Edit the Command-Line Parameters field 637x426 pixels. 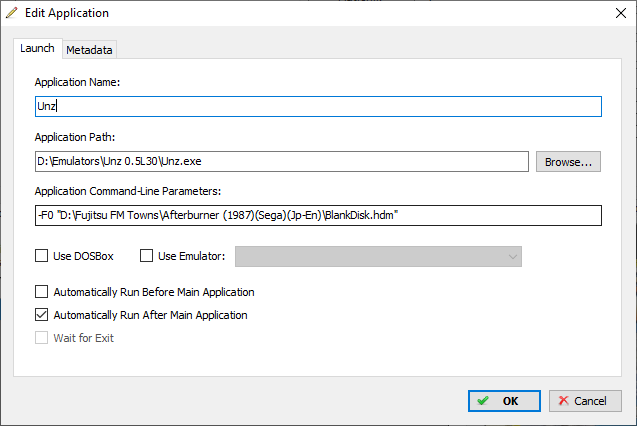click(318, 215)
